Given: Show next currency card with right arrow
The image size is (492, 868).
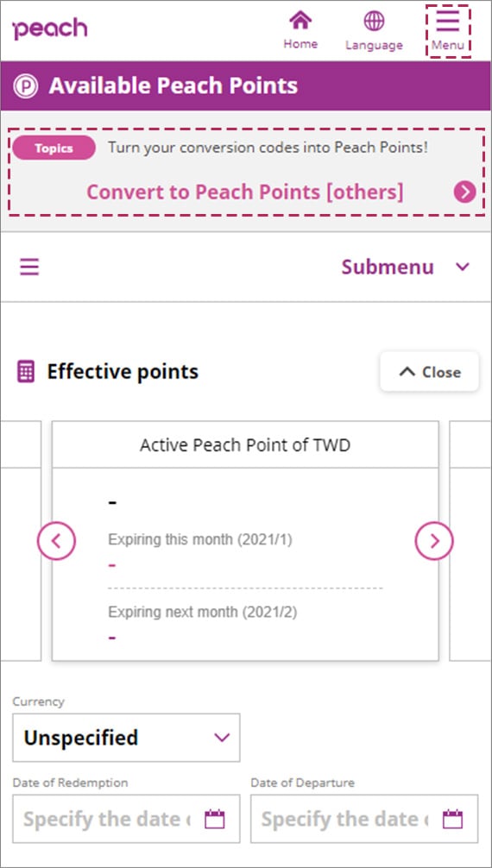Looking at the screenshot, I should [434, 541].
